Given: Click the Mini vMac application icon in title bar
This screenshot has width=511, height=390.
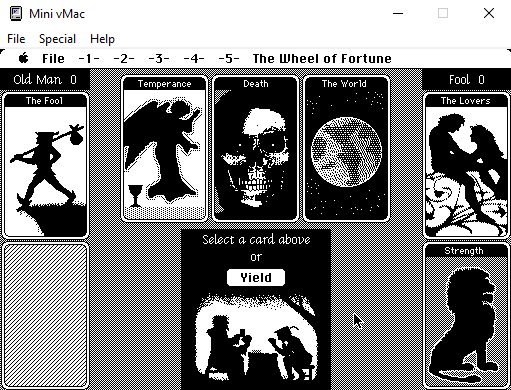Looking at the screenshot, I should pos(16,14).
